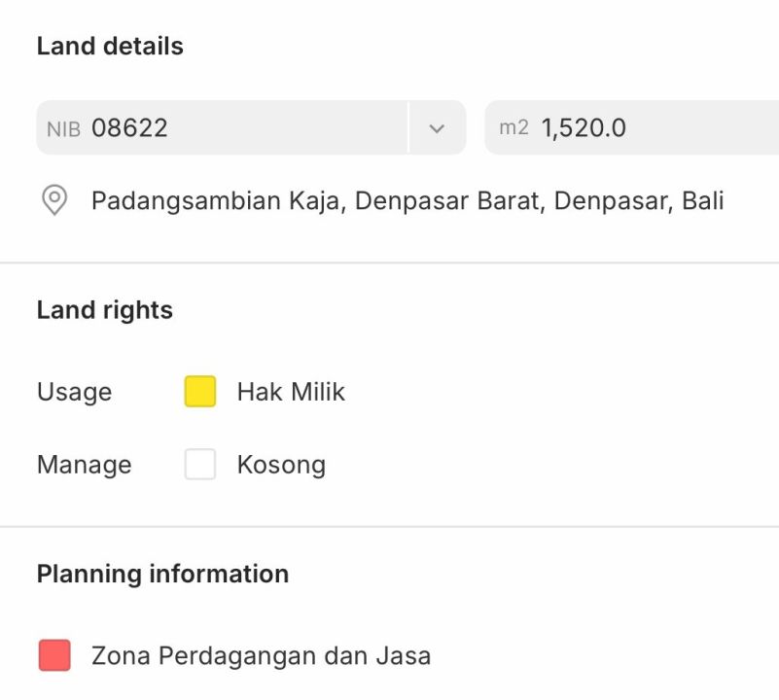Select the Hak Milik usage value

pyautogui.click(x=291, y=392)
